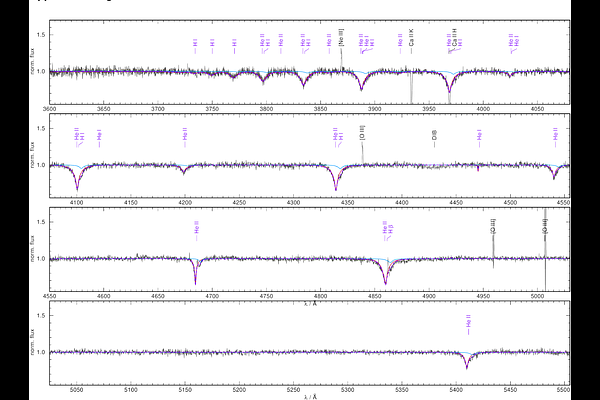Image resolution: width=600 pixels, height=400 pixels.
Task: Click the λ / Å label below bottom panel
Action: 310,397
